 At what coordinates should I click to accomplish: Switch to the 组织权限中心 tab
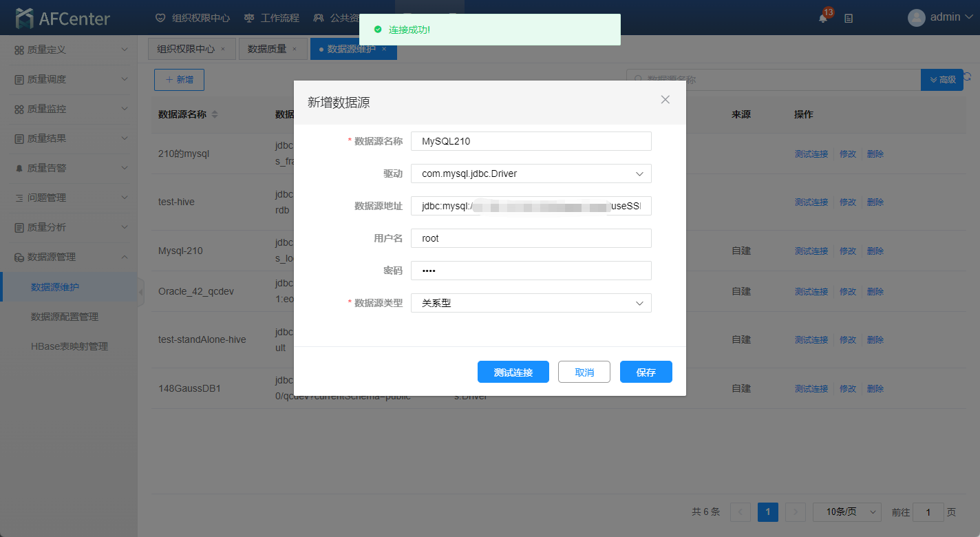point(186,49)
